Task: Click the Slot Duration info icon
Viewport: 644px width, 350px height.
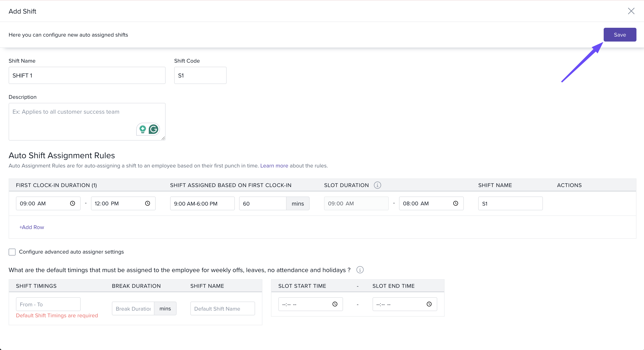Action: coord(377,185)
